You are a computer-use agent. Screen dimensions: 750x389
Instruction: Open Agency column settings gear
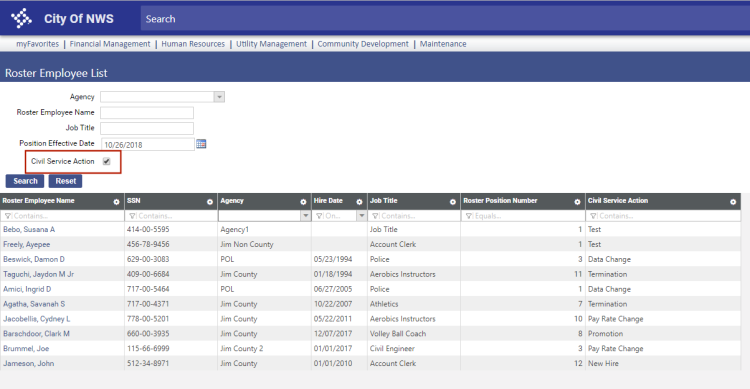pos(303,202)
